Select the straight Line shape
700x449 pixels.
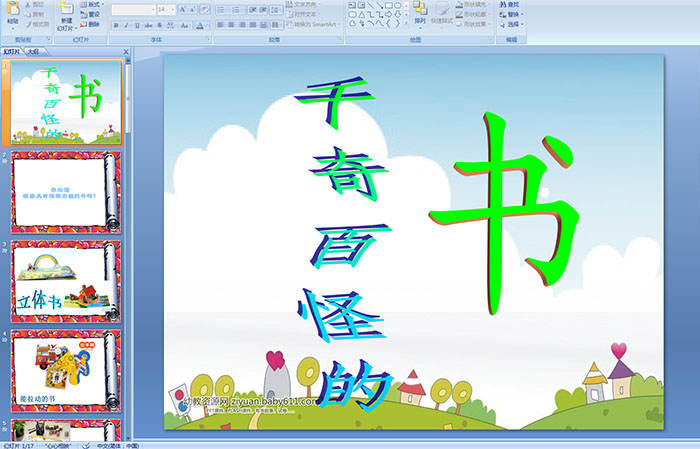(371, 5)
